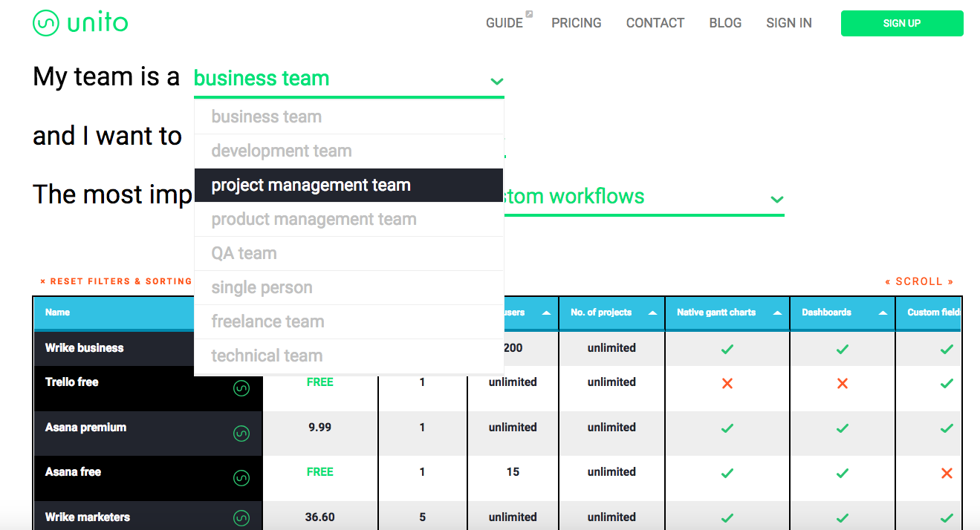980x530 pixels.
Task: Click dashboards checkmark for Wrike business
Action: (843, 349)
